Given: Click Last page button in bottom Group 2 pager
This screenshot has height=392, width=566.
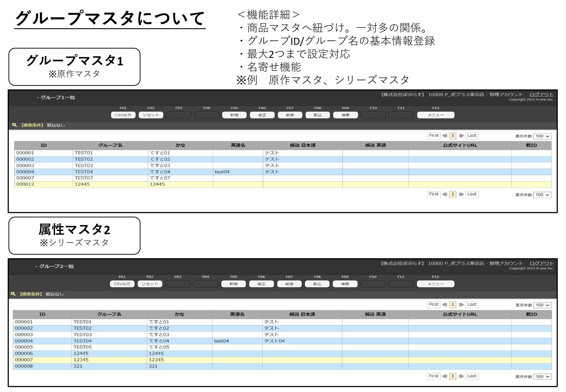Looking at the screenshot, I should 472,376.
